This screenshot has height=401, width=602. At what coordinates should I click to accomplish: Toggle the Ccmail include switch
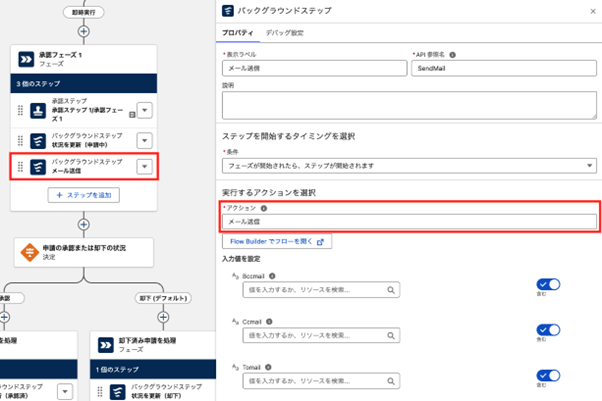[548, 330]
